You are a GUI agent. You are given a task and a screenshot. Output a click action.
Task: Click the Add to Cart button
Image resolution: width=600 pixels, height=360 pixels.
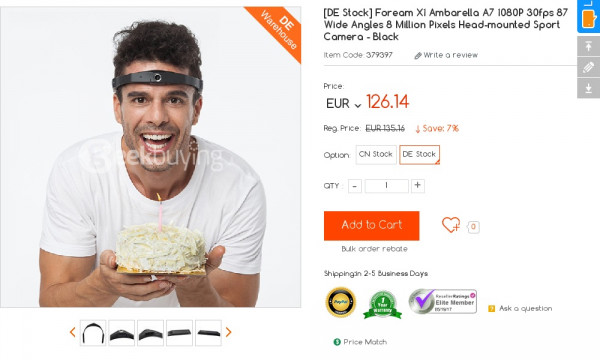pyautogui.click(x=372, y=225)
